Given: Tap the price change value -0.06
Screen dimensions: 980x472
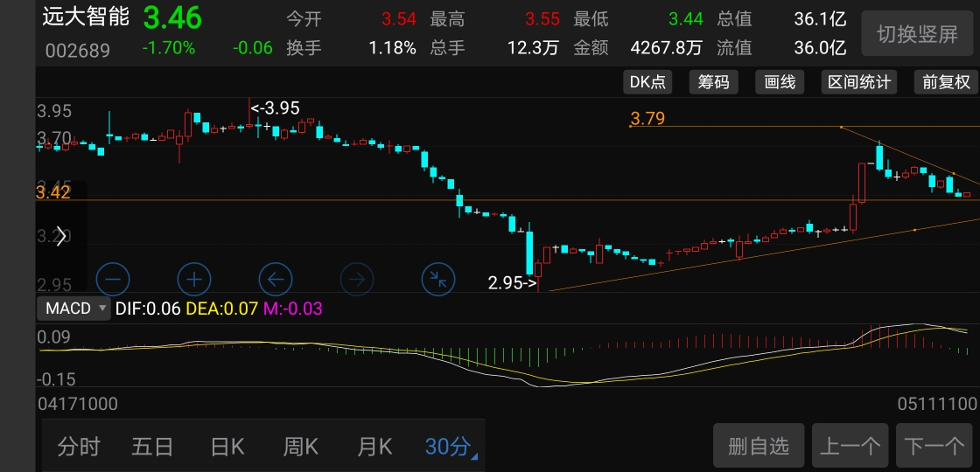Looking at the screenshot, I should pos(253,47).
